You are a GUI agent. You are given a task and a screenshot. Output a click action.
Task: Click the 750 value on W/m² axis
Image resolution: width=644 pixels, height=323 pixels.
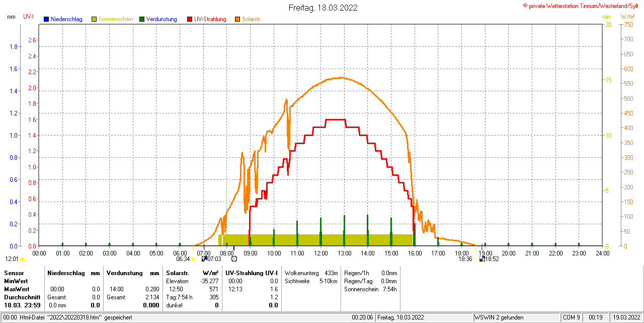click(627, 24)
